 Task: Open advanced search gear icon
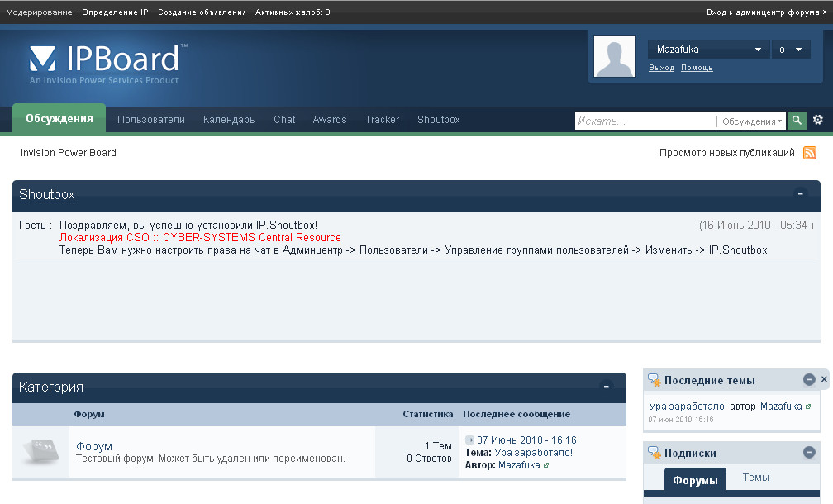pyautogui.click(x=818, y=120)
